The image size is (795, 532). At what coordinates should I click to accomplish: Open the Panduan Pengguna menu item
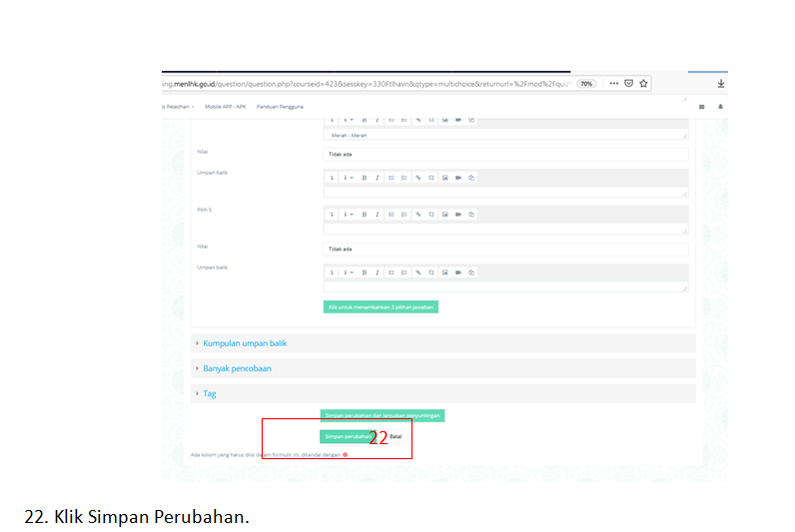click(280, 106)
